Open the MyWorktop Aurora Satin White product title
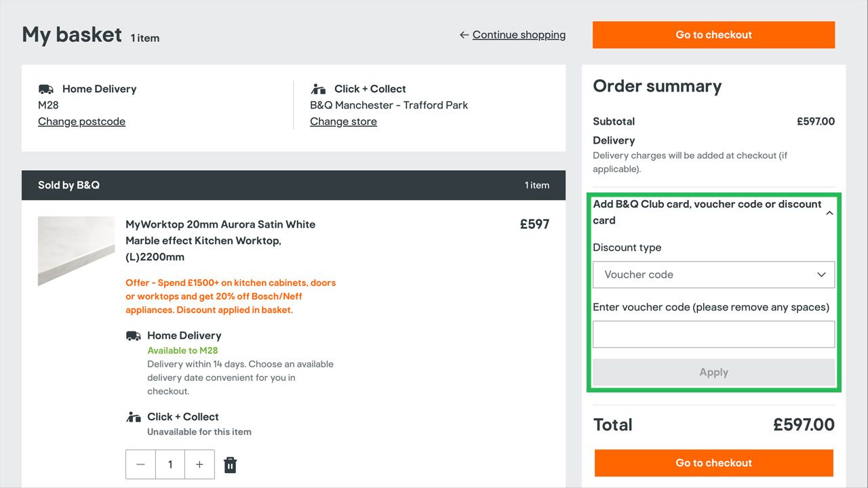This screenshot has width=868, height=488. point(220,241)
